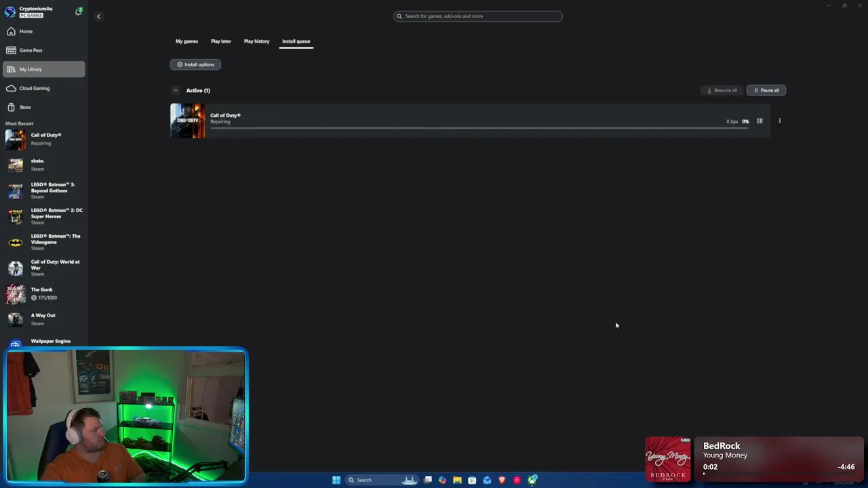Open Microsoft Store from the taskbar

coord(472,480)
